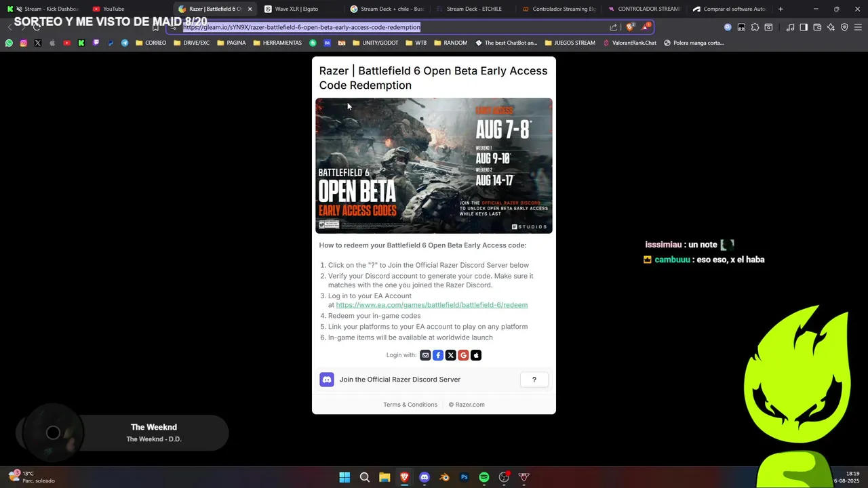Switch to Stream - Kick Dashboard tab

(x=43, y=9)
